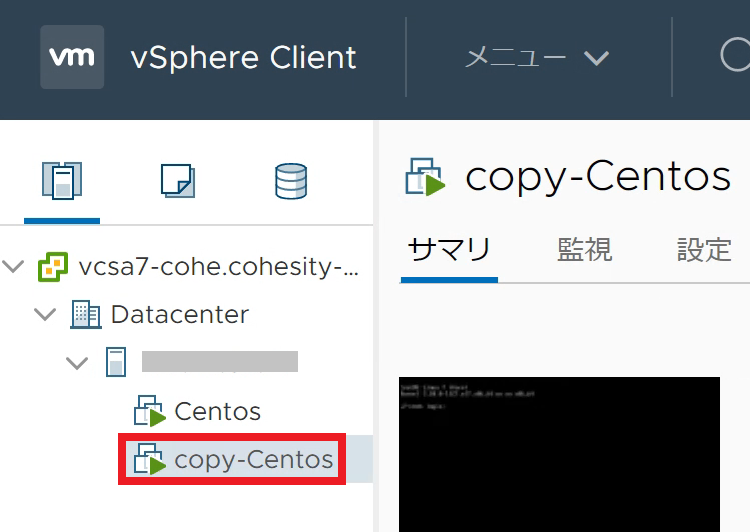Click the ESXi host icon in tree
The width and height of the screenshot is (750, 532).
click(x=116, y=362)
